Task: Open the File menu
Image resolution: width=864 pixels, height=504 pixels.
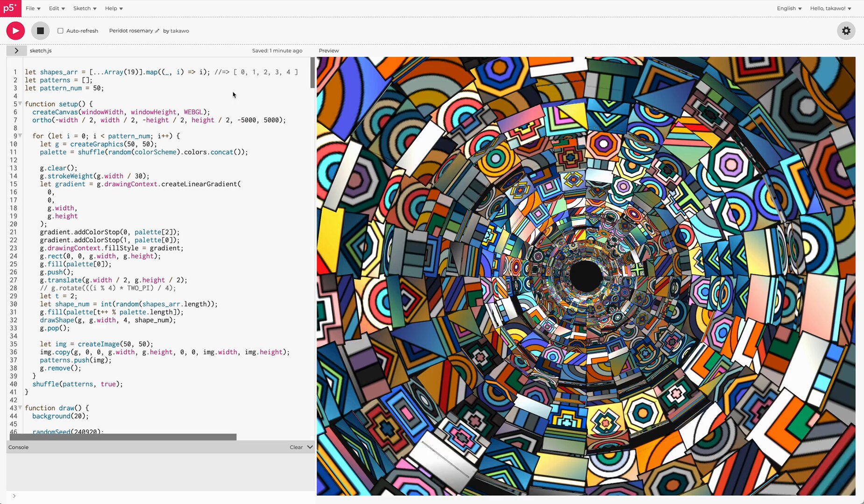Action: [33, 8]
